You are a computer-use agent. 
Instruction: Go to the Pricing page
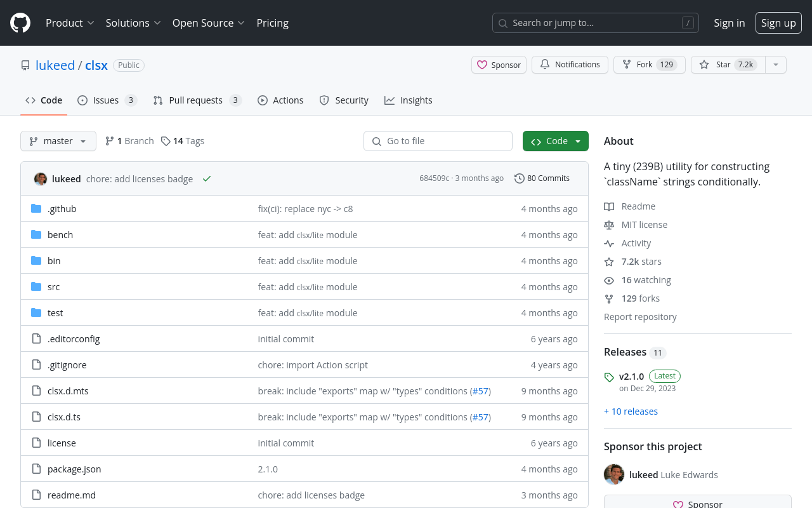click(x=273, y=23)
